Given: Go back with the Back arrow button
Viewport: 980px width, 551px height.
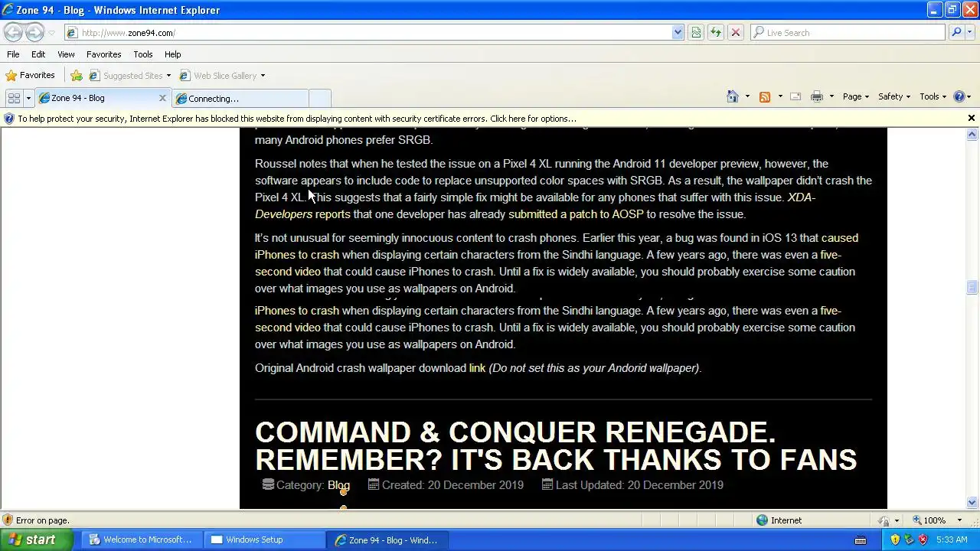Looking at the screenshot, I should (x=13, y=32).
